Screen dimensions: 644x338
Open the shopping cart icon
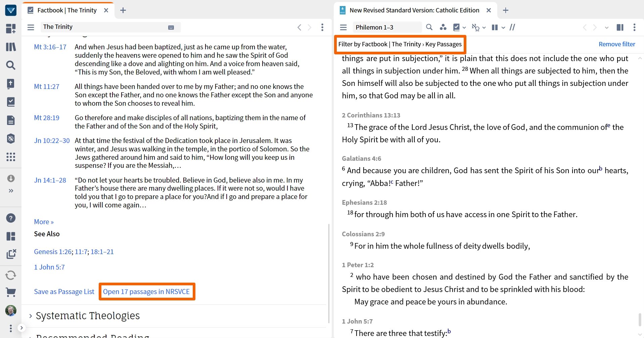point(11,292)
